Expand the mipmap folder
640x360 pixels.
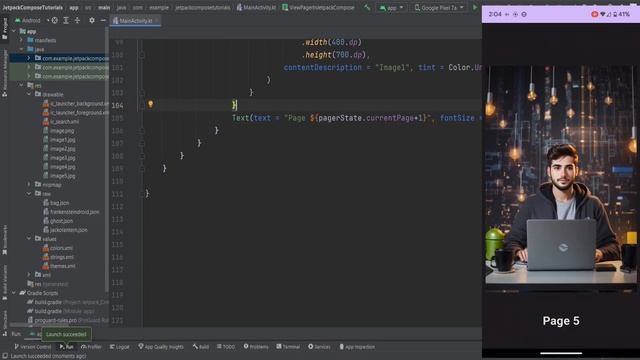[29, 184]
